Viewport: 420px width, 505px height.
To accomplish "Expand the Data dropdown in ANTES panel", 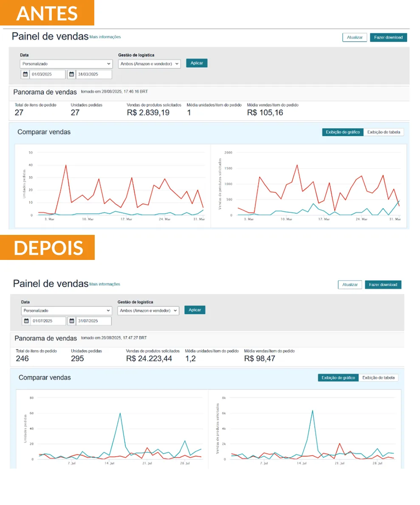I will click(66, 64).
